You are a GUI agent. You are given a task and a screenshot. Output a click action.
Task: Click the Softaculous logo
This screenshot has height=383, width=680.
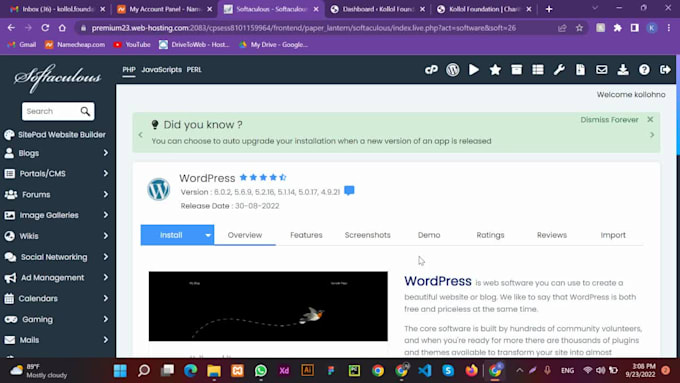point(57,78)
